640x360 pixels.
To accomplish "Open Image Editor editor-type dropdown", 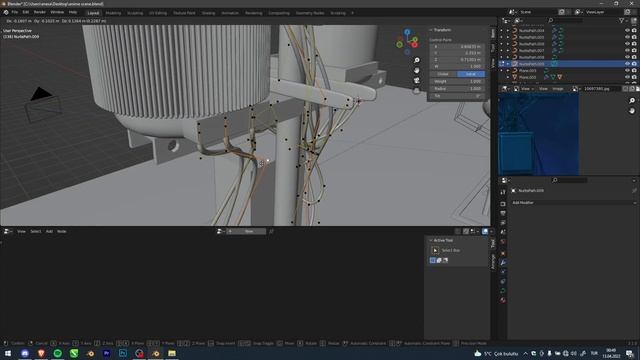I will pos(505,89).
